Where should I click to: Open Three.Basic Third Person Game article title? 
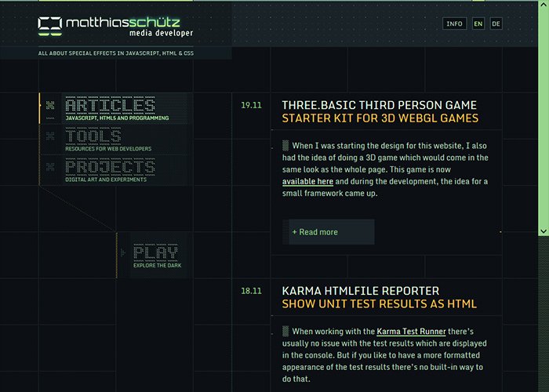pos(379,105)
